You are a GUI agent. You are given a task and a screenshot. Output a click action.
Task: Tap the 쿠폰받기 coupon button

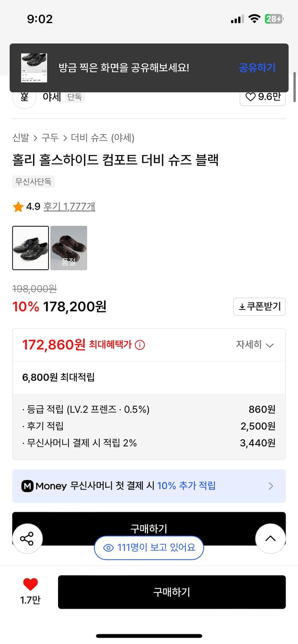pyautogui.click(x=259, y=307)
